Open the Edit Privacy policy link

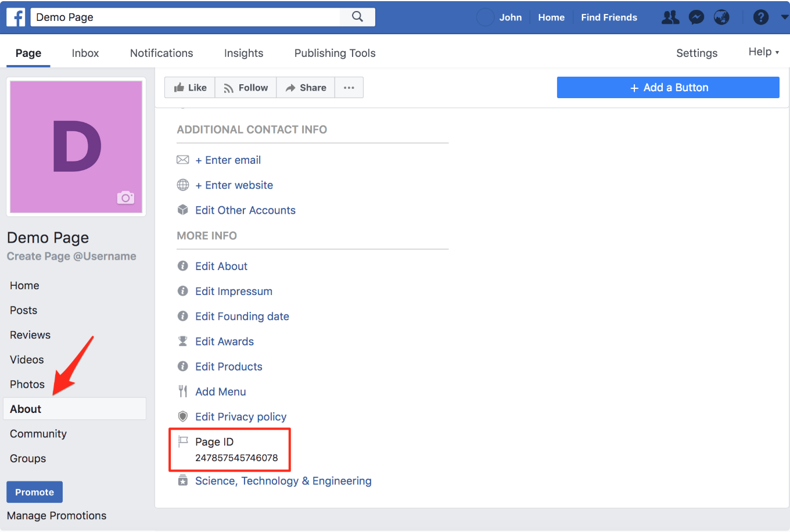(x=240, y=417)
